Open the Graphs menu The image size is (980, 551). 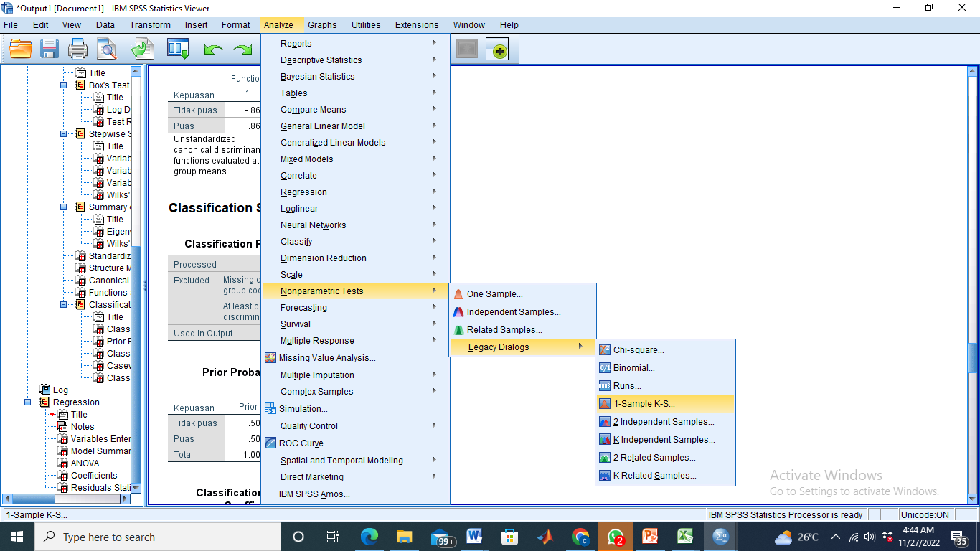tap(322, 25)
